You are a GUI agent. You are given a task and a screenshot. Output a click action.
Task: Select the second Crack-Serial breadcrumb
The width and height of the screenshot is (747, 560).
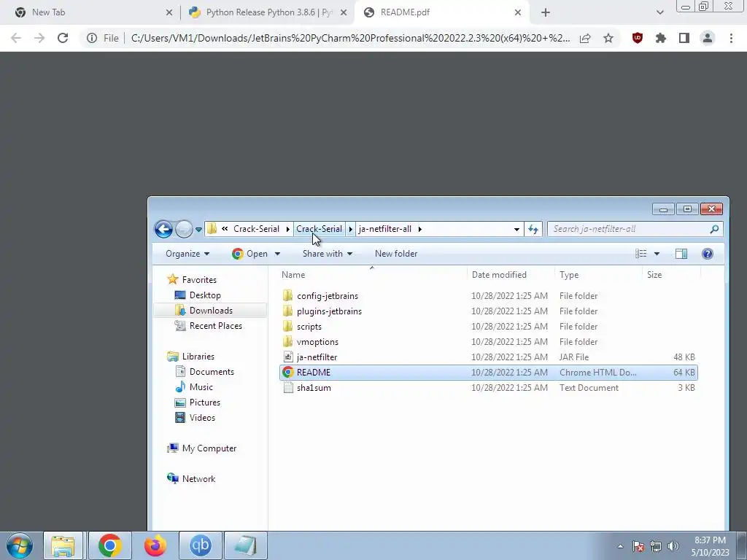pyautogui.click(x=319, y=229)
